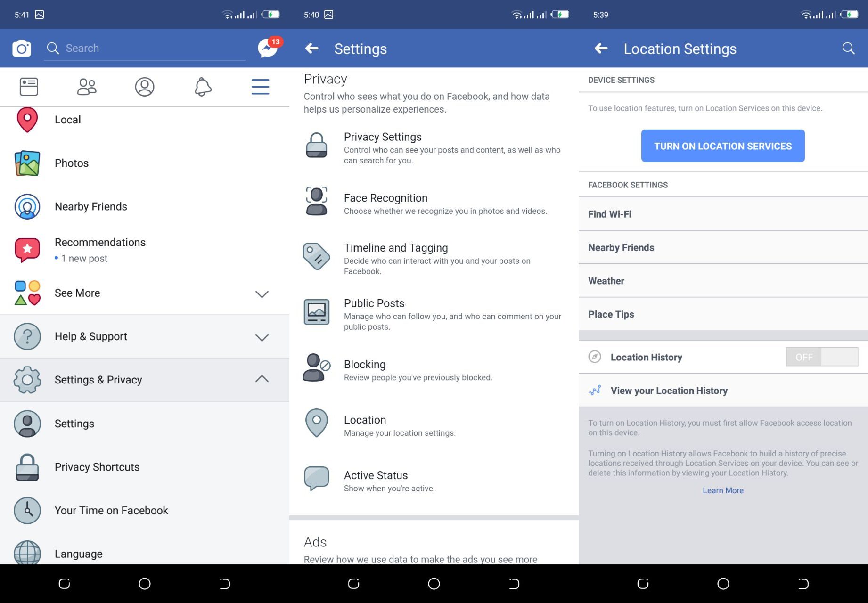Go back from the Settings screen
The image size is (868, 603).
[312, 48]
